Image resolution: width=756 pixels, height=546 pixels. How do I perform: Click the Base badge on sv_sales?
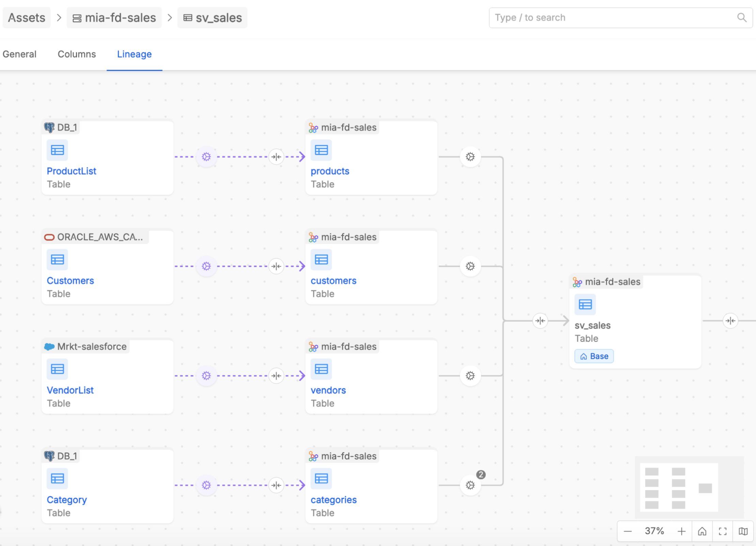tap(594, 356)
